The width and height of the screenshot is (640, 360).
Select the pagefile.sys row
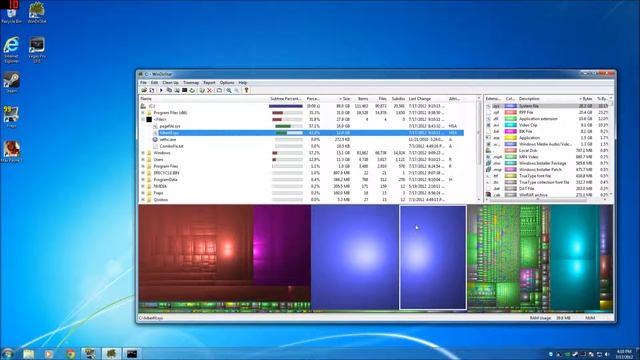302,126
